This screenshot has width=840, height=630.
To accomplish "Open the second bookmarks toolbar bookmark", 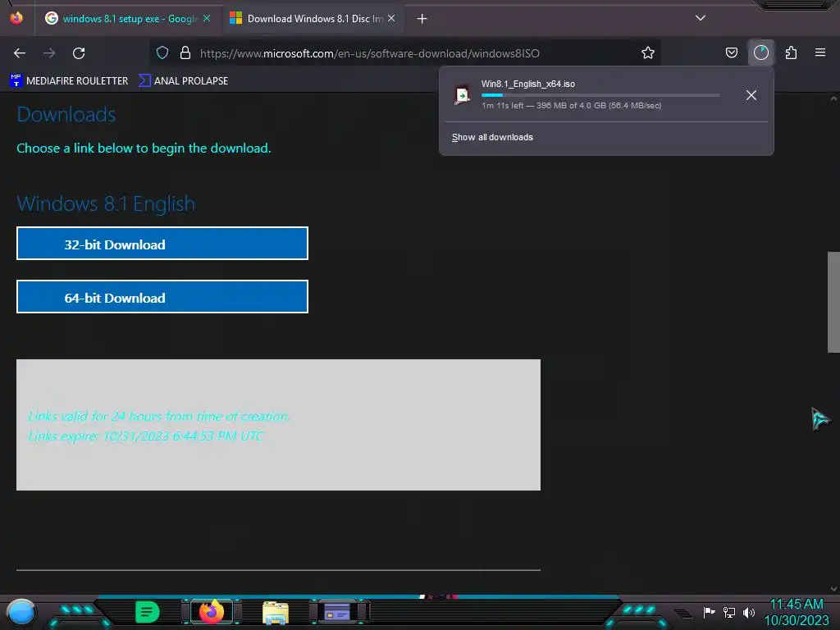I will [183, 80].
